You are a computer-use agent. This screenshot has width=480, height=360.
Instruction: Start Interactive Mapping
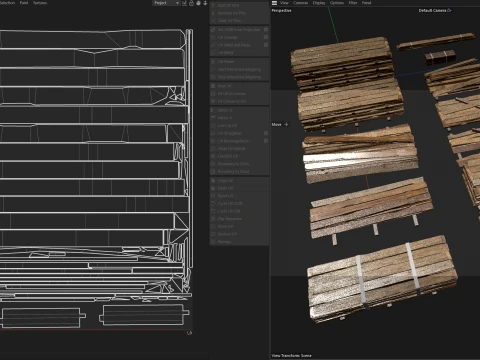239,69
